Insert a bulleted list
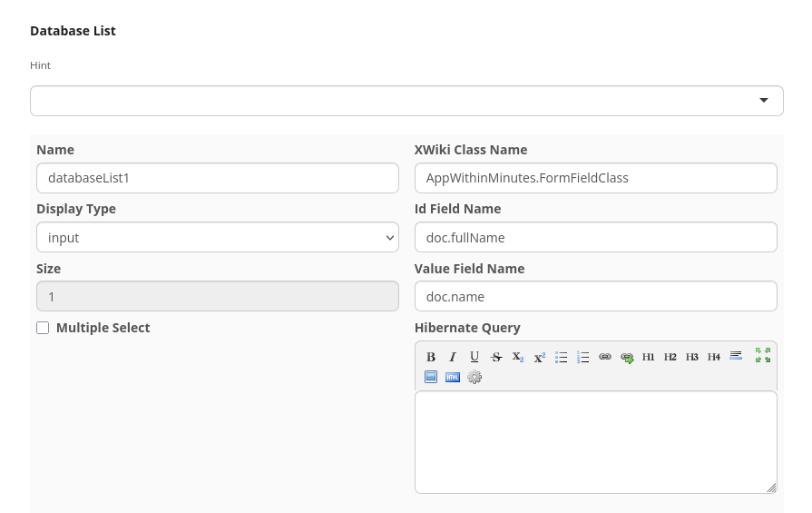 [562, 357]
